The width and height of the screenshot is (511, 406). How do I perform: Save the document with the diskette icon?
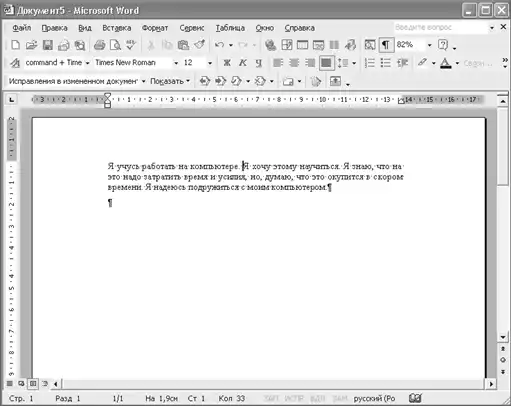point(48,45)
